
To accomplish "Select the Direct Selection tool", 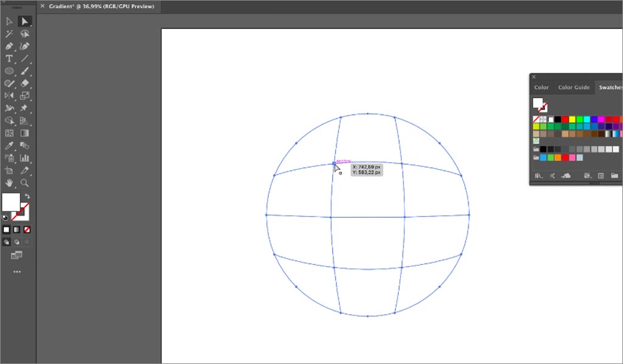I will pos(9,21).
